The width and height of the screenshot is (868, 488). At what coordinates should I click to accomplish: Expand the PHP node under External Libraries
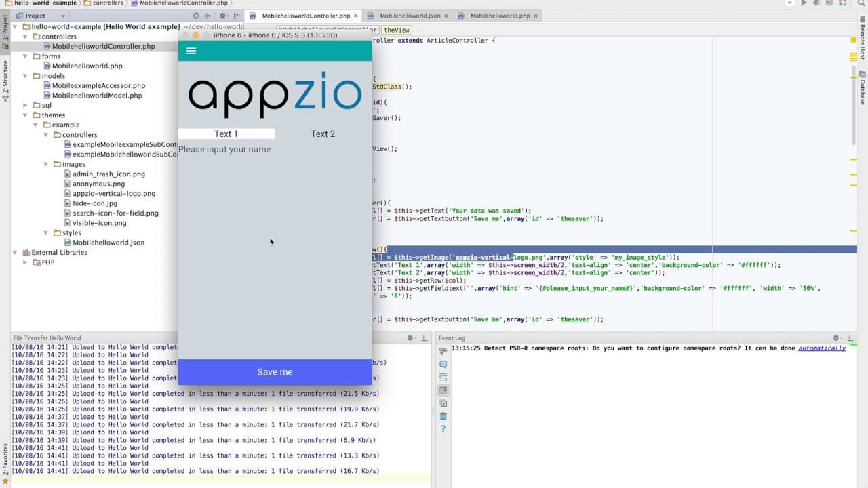point(26,262)
